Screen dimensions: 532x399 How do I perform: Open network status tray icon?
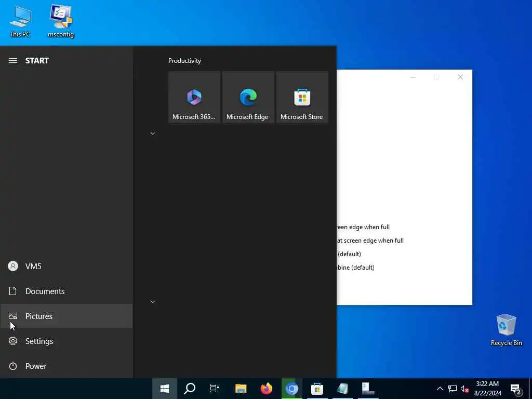[453, 389]
